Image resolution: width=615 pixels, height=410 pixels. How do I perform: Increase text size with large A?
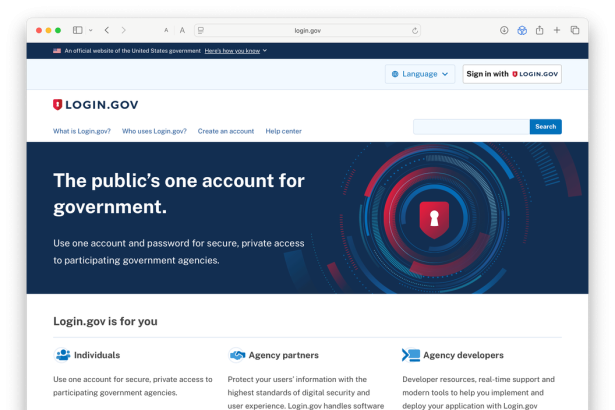(x=182, y=30)
